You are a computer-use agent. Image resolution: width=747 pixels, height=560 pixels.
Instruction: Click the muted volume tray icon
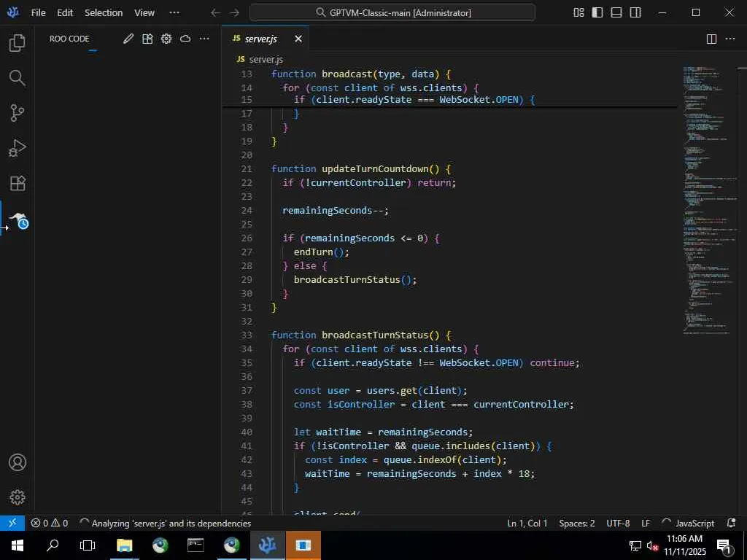pyautogui.click(x=652, y=545)
